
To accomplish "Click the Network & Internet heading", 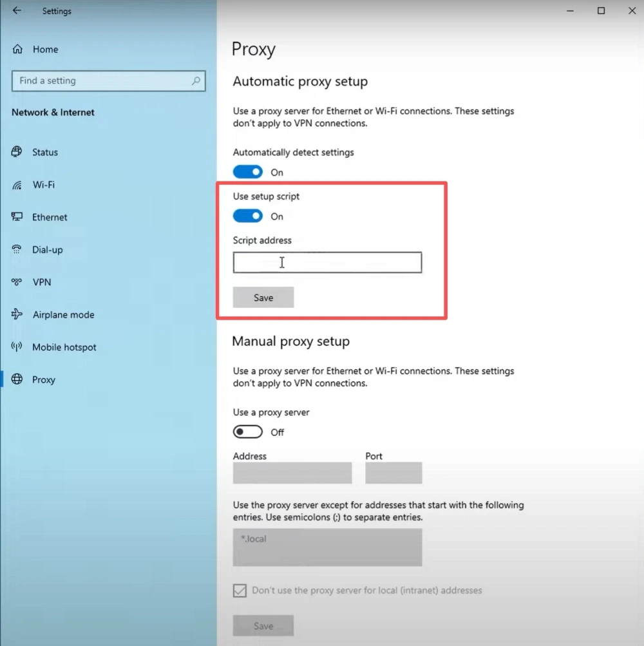I will pos(53,113).
